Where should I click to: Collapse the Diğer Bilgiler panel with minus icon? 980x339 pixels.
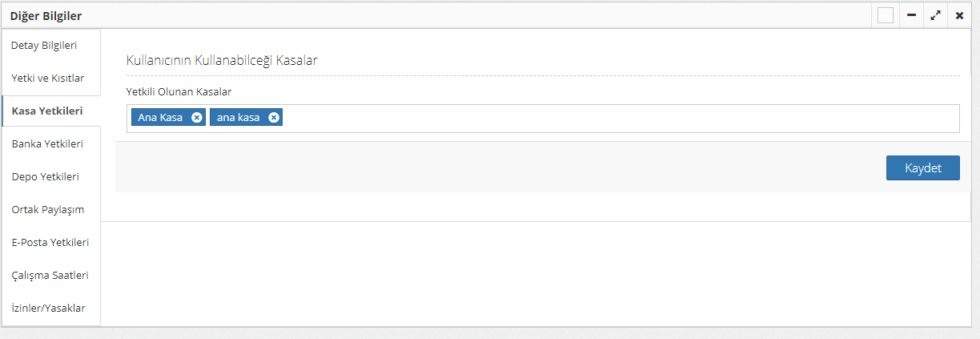point(911,15)
